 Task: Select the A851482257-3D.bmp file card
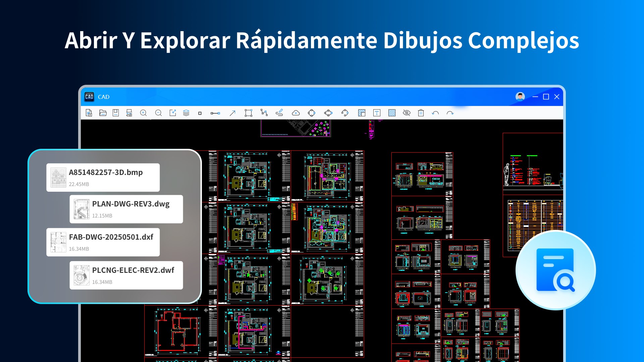pyautogui.click(x=103, y=178)
